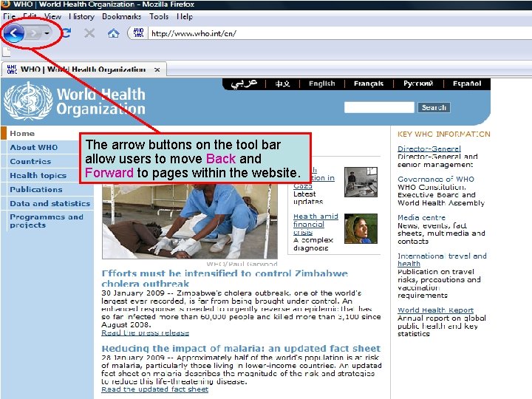Click the Firefox icon in title bar
The height and width of the screenshot is (399, 532).
pyautogui.click(x=5, y=4)
